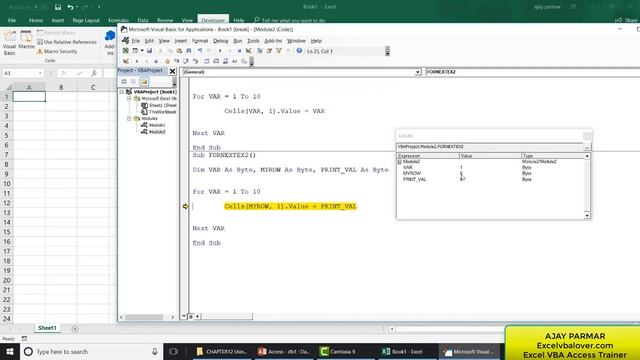Open Visual Basic from Excel Developer ribbon

(x=9, y=42)
